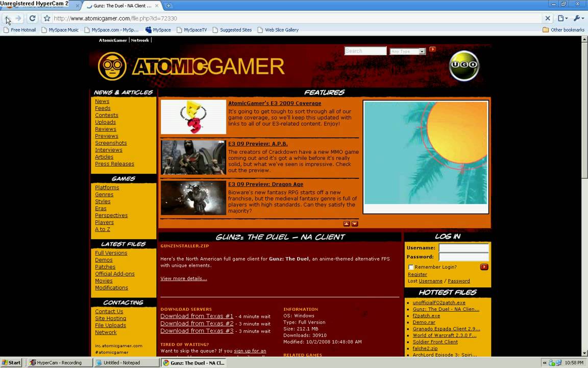Open unofficialFO2patch.exe in Hottest Files
Screen dimensions: 588x368
tap(439, 303)
